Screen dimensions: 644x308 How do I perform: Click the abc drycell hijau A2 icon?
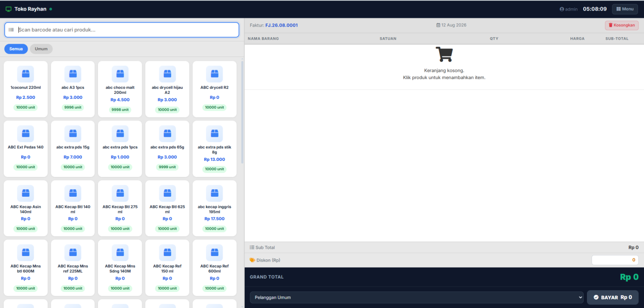click(167, 74)
